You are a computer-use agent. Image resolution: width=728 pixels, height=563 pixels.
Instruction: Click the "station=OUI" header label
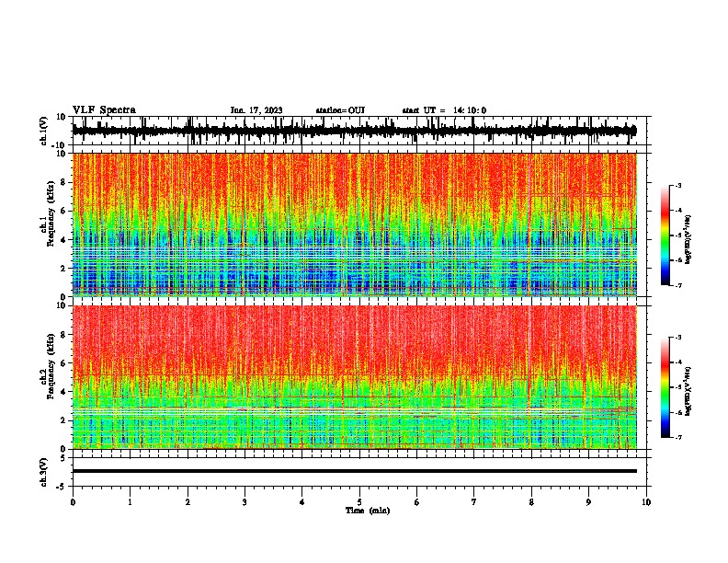coord(340,110)
